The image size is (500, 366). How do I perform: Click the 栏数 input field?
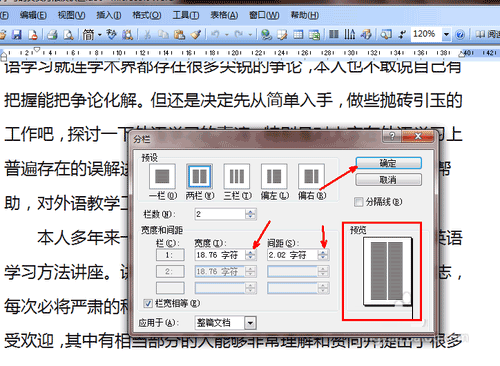[220, 214]
